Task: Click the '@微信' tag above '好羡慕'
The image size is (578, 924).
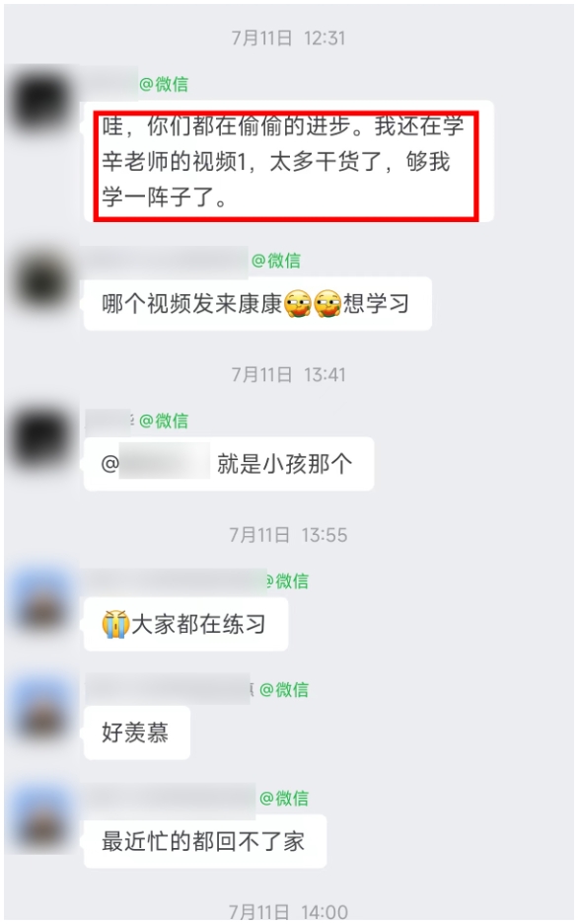Action: [284, 689]
